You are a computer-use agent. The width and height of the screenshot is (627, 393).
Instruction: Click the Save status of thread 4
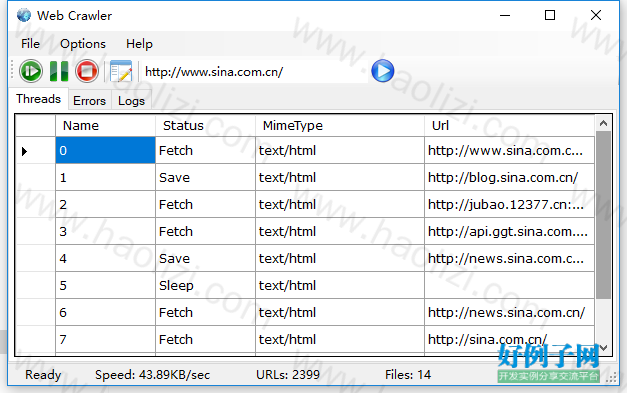coord(205,258)
